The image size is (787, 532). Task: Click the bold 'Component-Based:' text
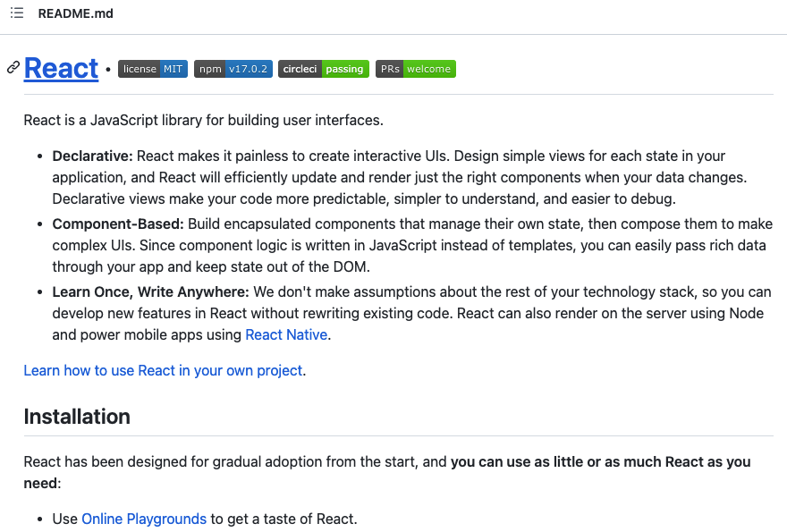coord(118,224)
